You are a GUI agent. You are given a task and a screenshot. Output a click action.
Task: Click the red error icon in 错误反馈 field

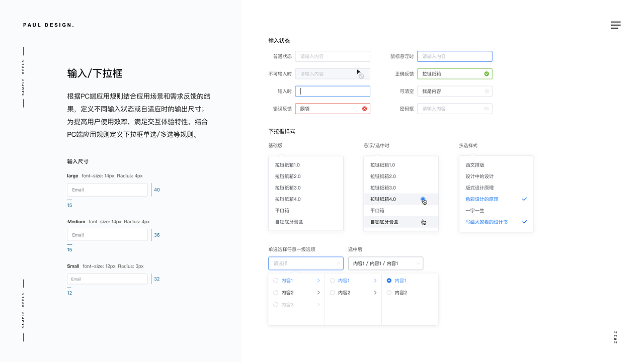click(x=365, y=109)
